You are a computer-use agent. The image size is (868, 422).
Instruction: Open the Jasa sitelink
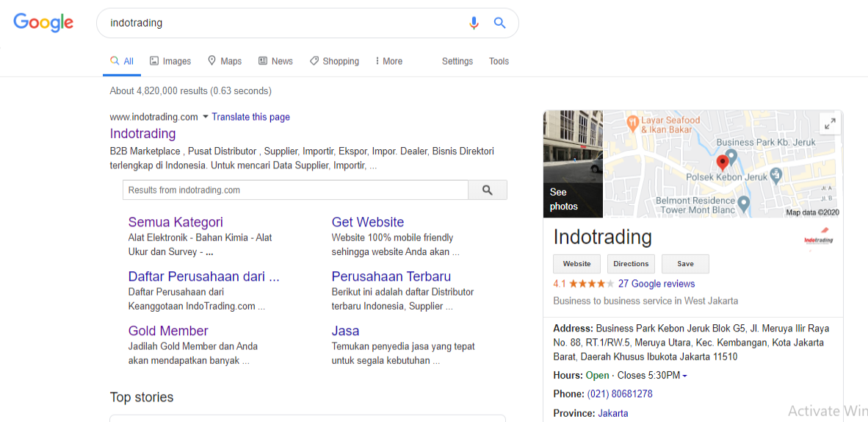pos(345,331)
